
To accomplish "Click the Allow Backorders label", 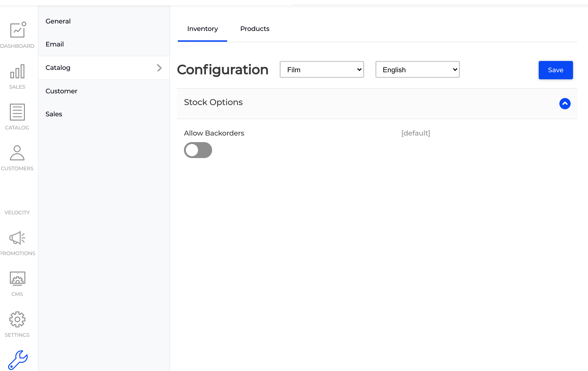I will coord(214,133).
